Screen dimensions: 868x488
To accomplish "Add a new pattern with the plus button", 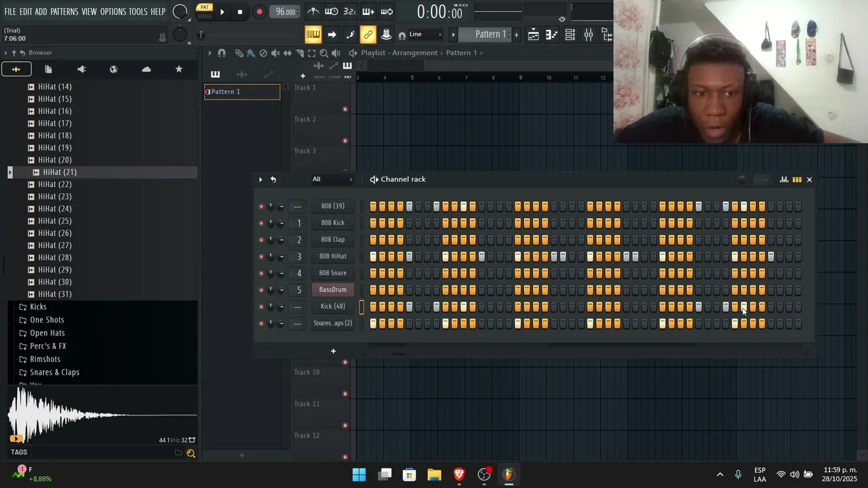I will pyautogui.click(x=516, y=35).
